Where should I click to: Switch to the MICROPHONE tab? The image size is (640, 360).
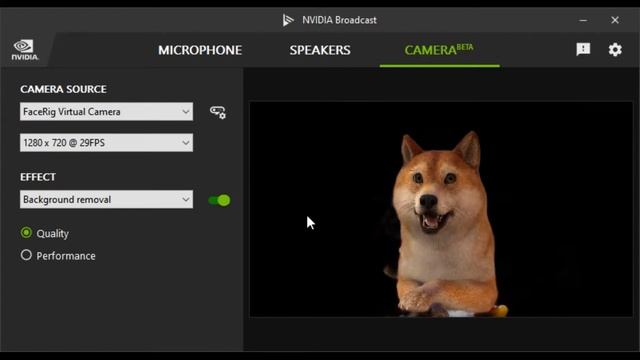pos(200,50)
